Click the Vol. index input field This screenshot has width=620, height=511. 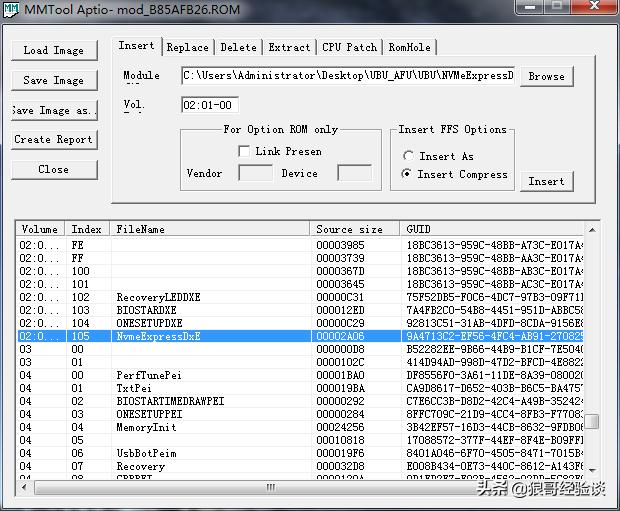pos(208,105)
